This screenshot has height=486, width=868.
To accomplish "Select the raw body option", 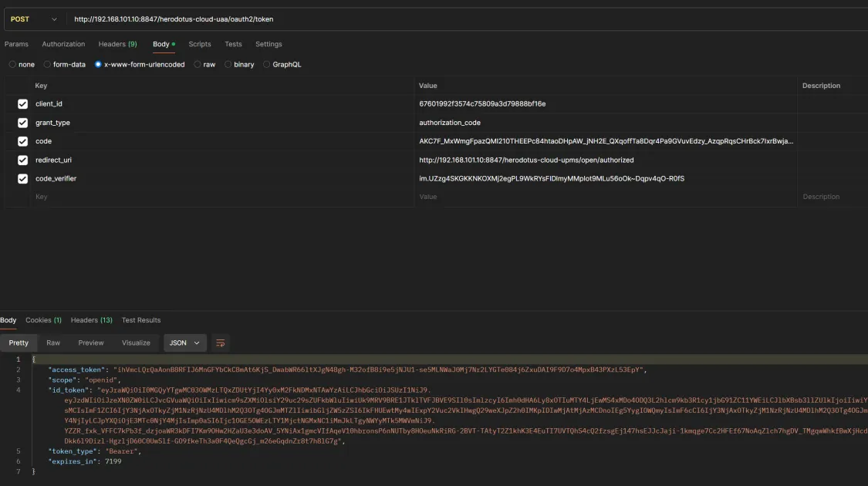I will coord(204,65).
